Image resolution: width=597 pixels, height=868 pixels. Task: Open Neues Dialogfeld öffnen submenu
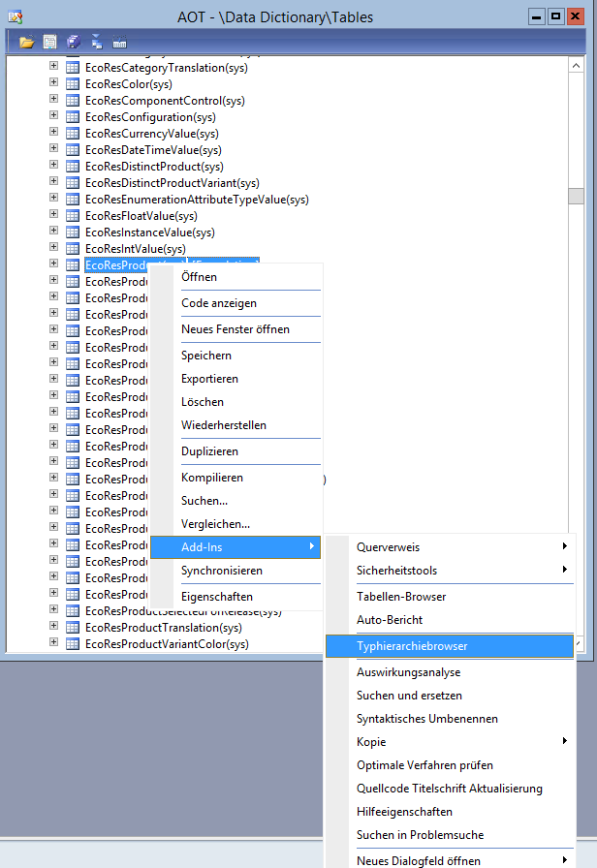[x=450, y=861]
